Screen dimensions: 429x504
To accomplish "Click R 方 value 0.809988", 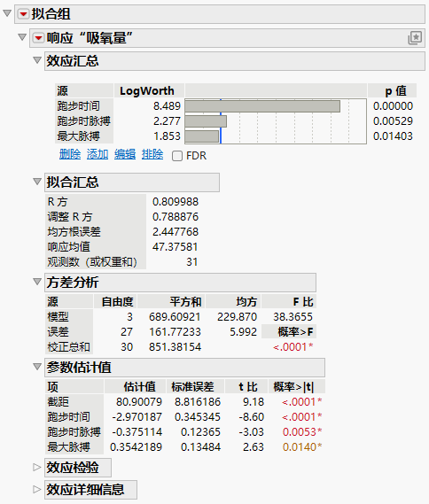I will [175, 202].
